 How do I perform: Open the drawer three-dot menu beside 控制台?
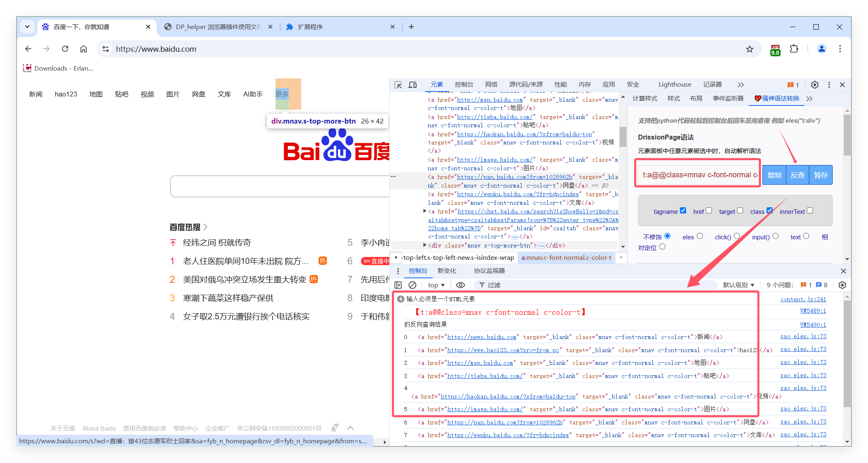pos(398,271)
